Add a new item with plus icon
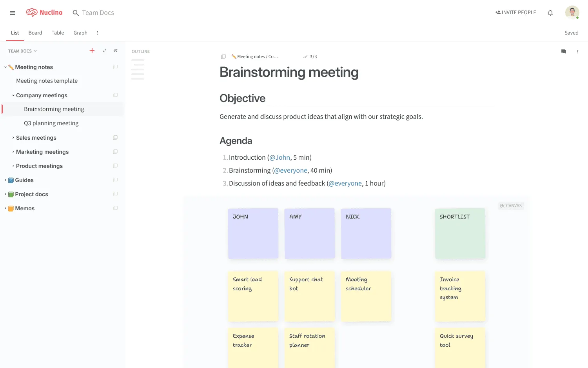Viewport: 588px width, 368px height. pos(92,51)
